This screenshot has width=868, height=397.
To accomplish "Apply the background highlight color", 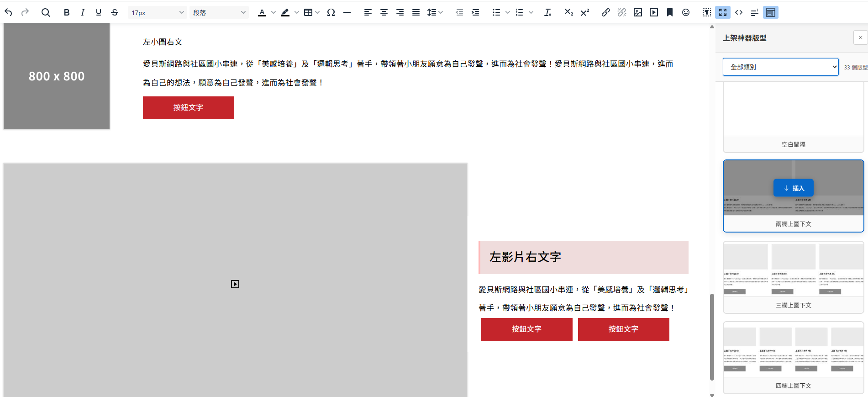I will click(x=285, y=12).
